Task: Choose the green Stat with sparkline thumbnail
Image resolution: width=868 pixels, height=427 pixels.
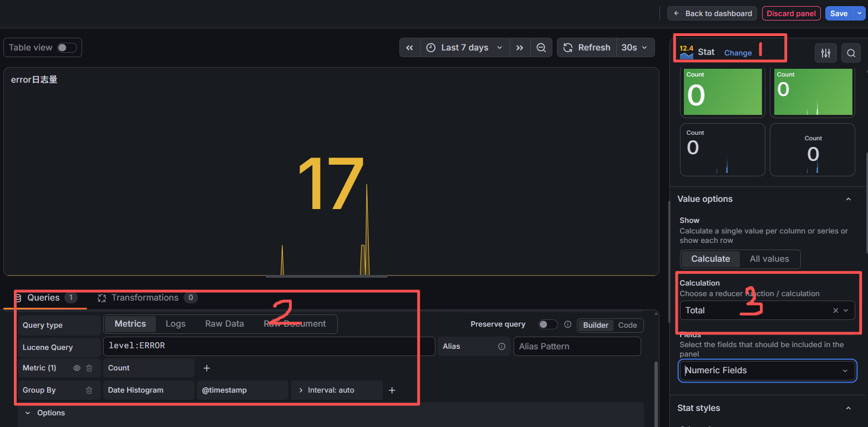Action: tap(813, 93)
